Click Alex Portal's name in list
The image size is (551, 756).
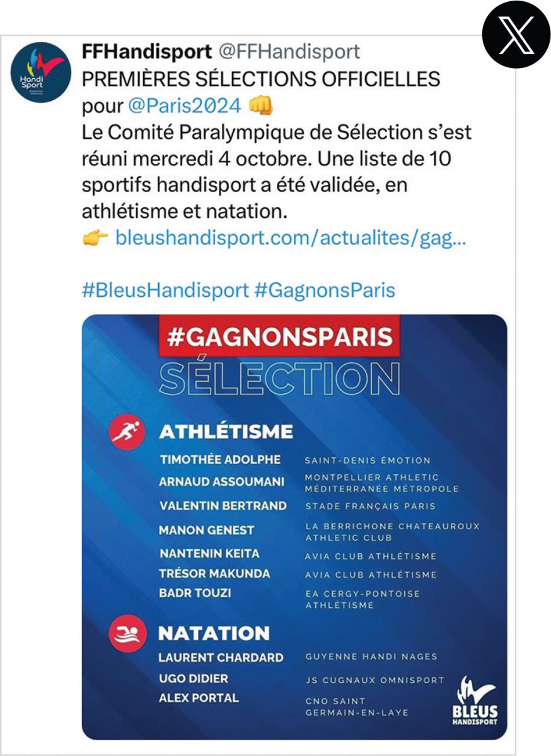[x=198, y=698]
